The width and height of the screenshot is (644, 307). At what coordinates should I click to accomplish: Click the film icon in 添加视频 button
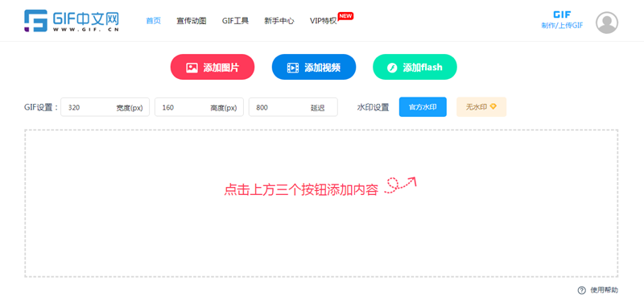293,68
